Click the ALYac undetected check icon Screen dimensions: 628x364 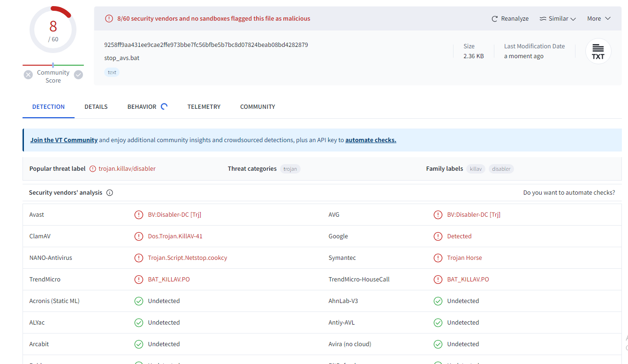tap(139, 323)
